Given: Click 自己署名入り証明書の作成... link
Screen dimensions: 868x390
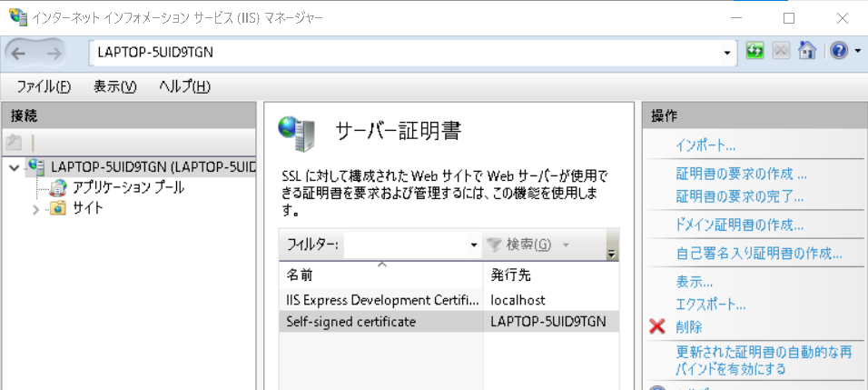Looking at the screenshot, I should 759,255.
